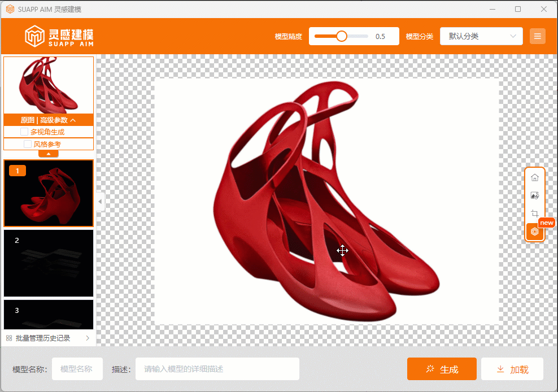Screen dimensions: 558x392
Task: Open the 模型分类 dropdown showing 默认分类
Action: [x=481, y=36]
